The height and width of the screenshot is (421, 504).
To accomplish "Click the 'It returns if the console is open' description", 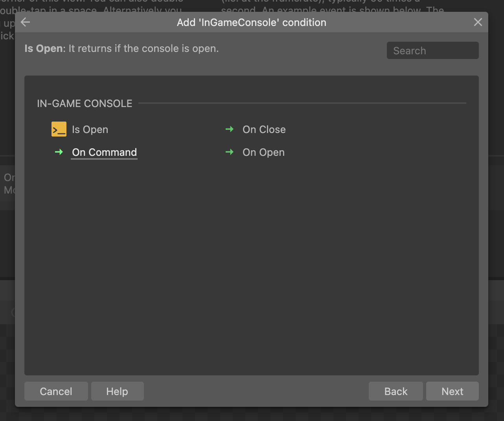I will (144, 48).
